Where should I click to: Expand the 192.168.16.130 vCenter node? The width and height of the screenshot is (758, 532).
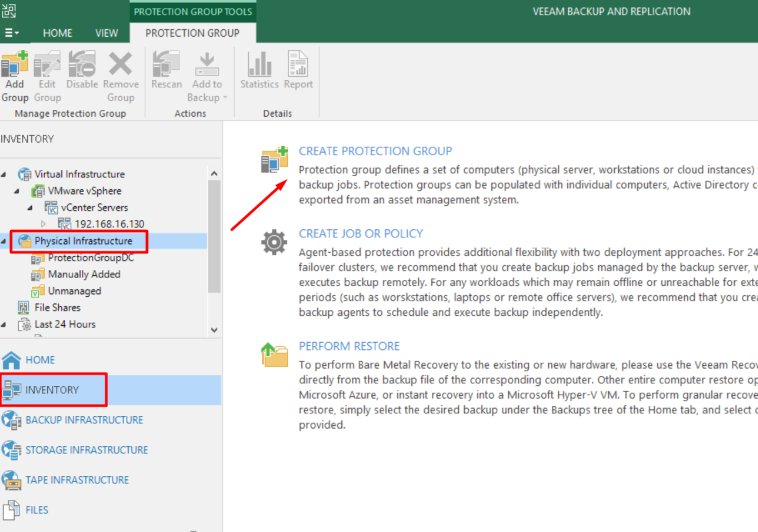(x=44, y=224)
